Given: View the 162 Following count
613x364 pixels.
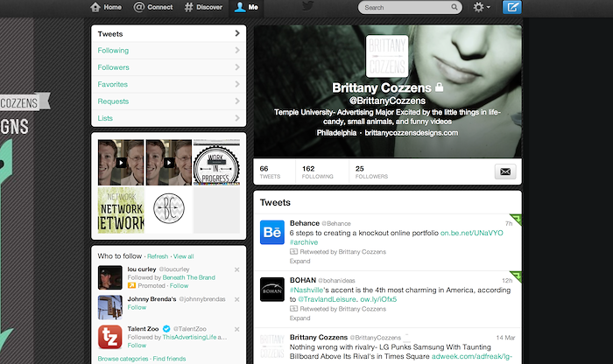Looking at the screenshot, I should 317,171.
